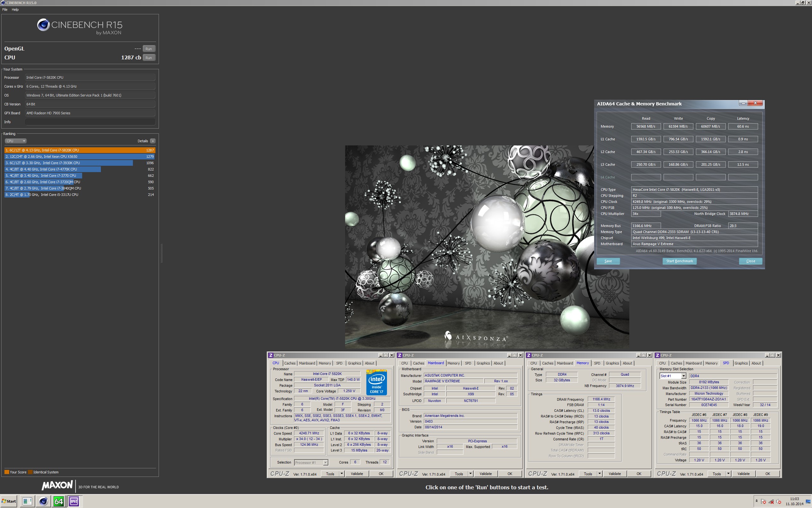
Task: Open the Slot #1 memory slot dropdown
Action: click(x=673, y=376)
